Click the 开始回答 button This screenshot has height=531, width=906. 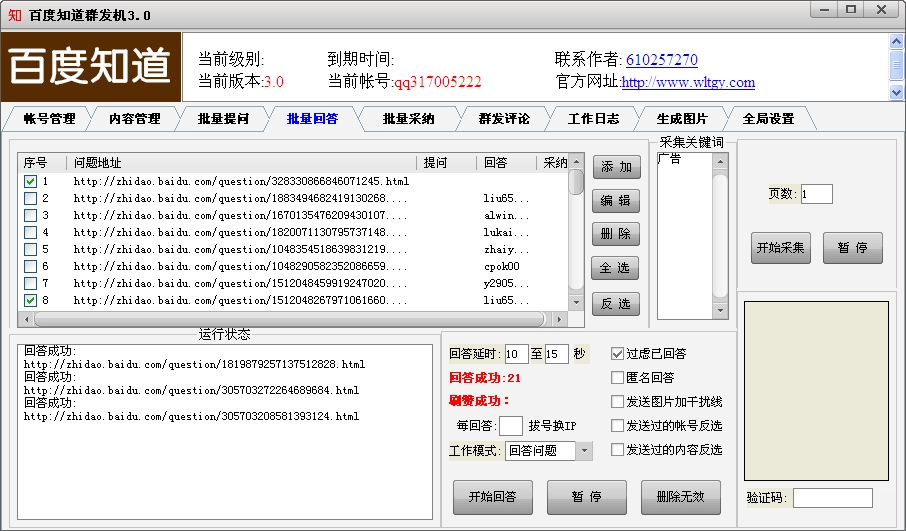pos(493,497)
